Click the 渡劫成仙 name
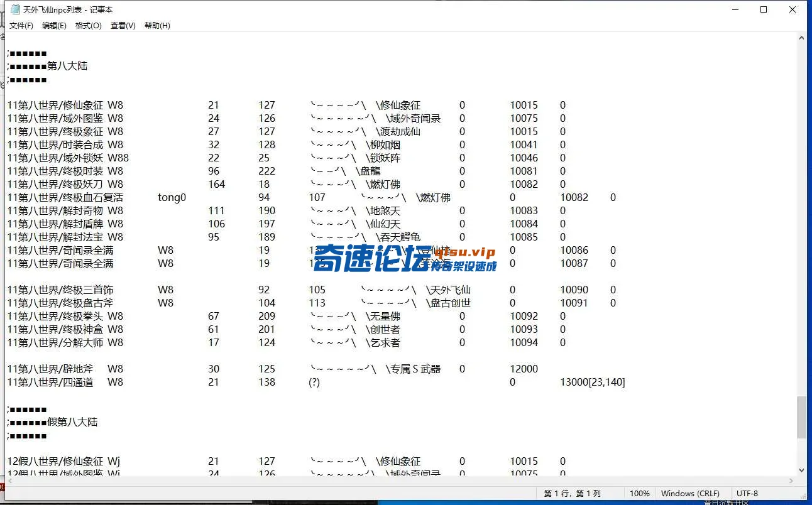The height and width of the screenshot is (505, 812). 400,132
